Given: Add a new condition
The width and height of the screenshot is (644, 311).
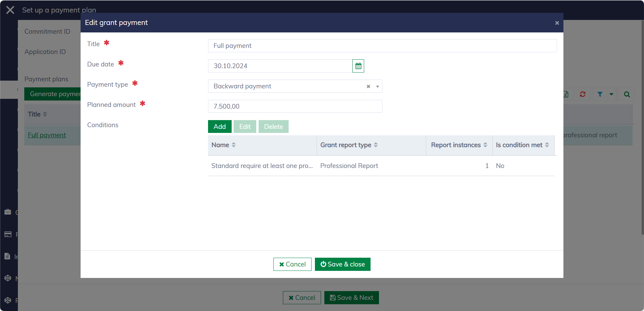Looking at the screenshot, I should [219, 126].
